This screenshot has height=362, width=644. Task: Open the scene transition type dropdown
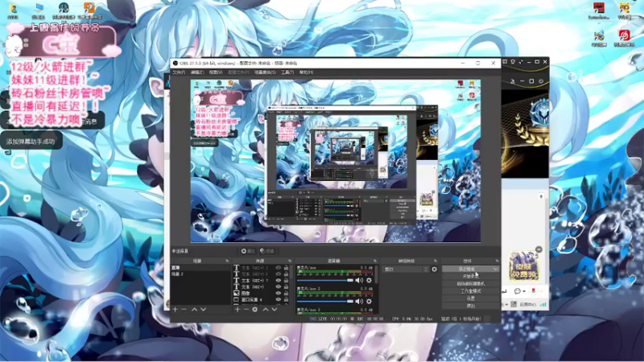tap(403, 269)
